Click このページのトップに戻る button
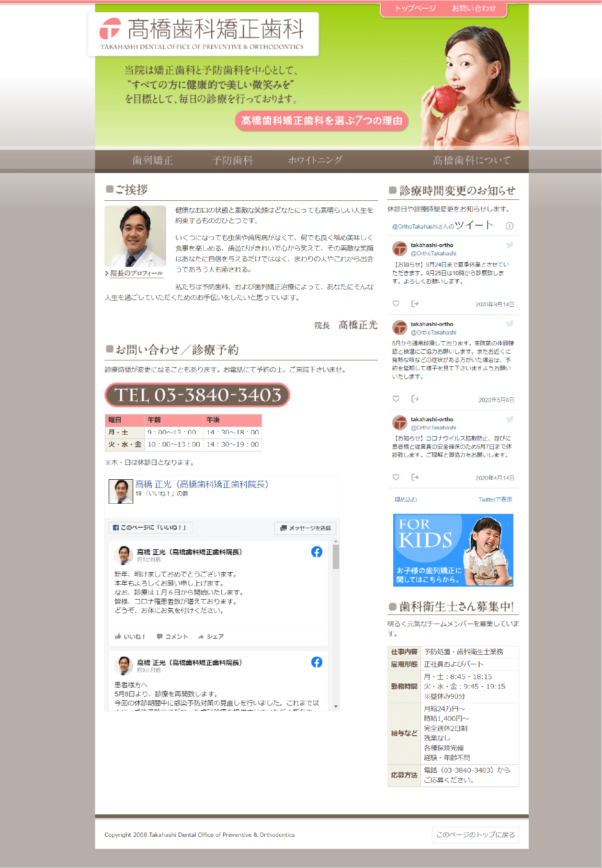Viewport: 602px width, 868px height. [475, 834]
